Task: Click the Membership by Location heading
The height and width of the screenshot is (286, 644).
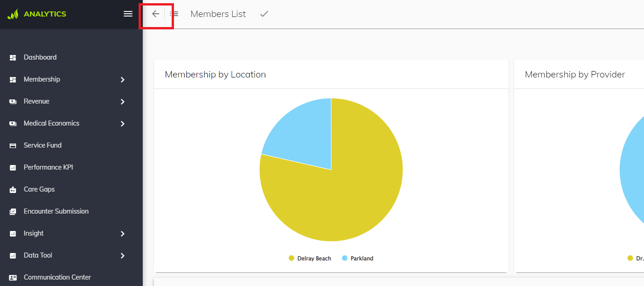Action: pos(215,74)
